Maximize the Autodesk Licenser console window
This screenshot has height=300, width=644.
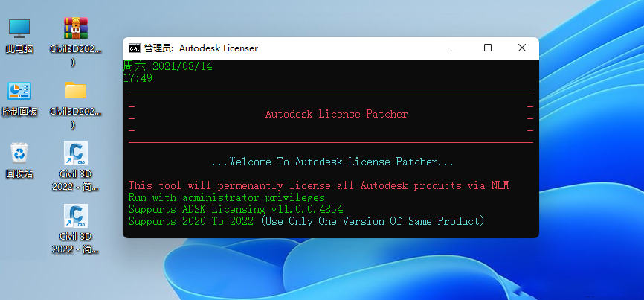pyautogui.click(x=488, y=48)
